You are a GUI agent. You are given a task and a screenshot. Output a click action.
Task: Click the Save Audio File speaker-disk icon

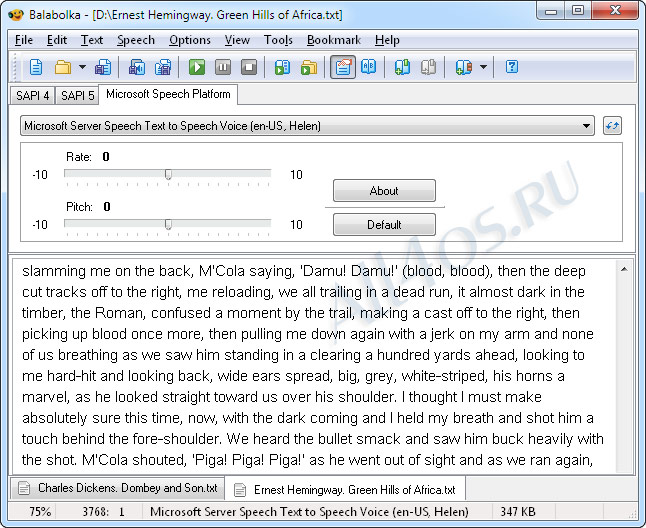(x=136, y=67)
